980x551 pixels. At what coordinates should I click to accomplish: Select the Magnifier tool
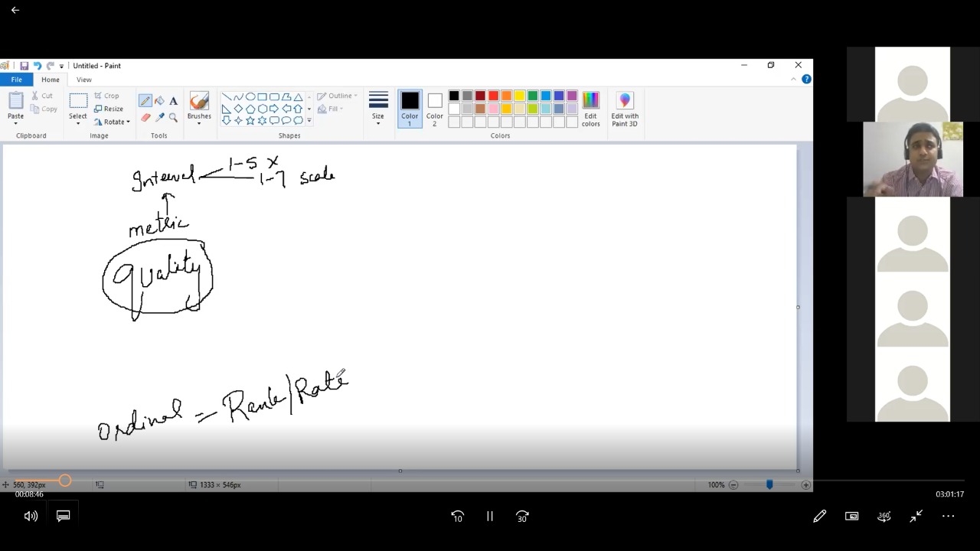tap(173, 117)
